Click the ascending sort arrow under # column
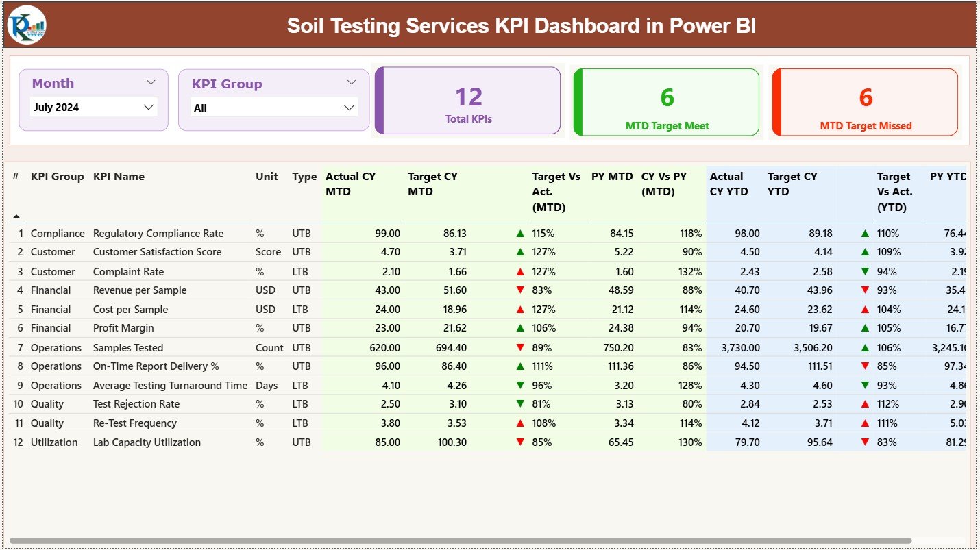Screen dimensions: 980x550 (16, 216)
